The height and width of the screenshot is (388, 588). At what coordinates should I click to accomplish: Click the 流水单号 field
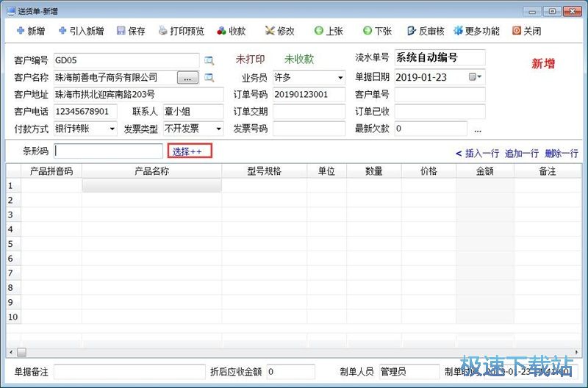click(x=440, y=57)
